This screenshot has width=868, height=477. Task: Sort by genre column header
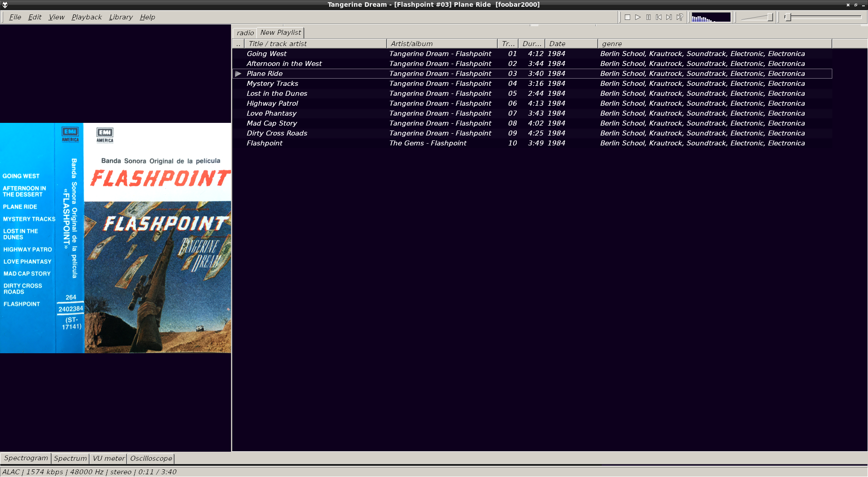(x=715, y=44)
